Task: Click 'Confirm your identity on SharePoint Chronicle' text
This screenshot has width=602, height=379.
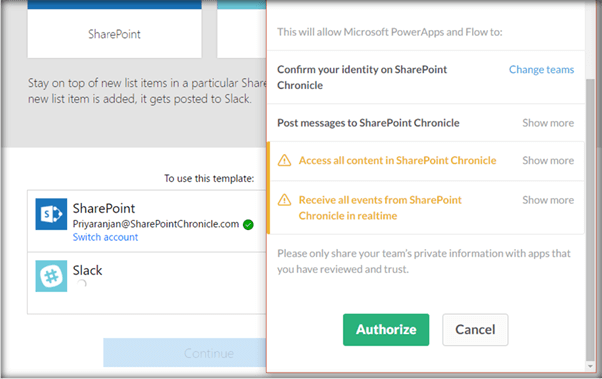Action: [362, 77]
